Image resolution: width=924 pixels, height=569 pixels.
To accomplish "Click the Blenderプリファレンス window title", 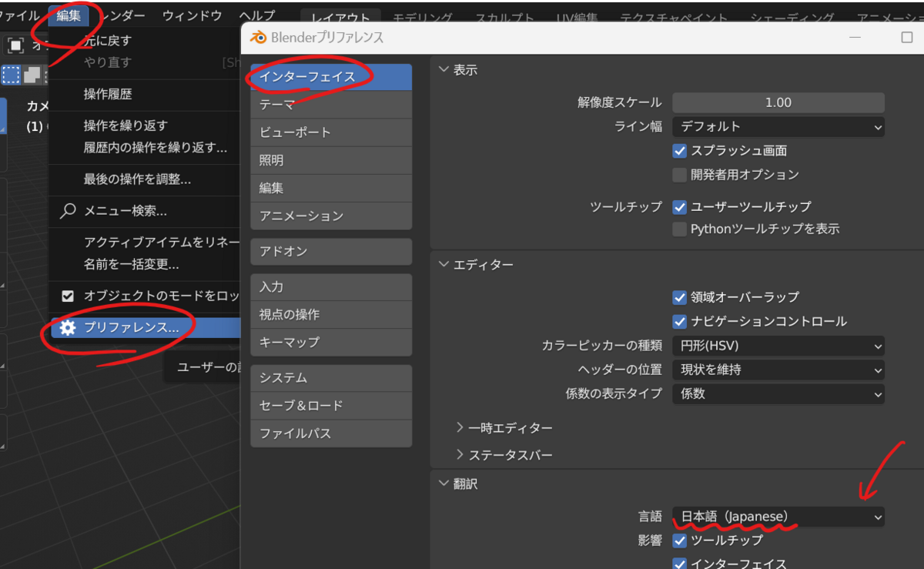I will click(327, 37).
